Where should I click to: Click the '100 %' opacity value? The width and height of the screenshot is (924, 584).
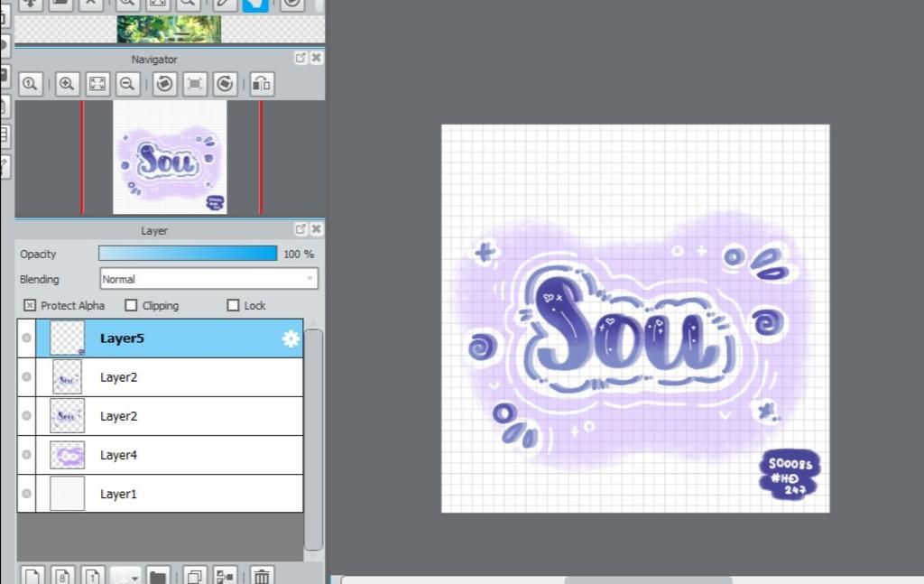coord(299,254)
